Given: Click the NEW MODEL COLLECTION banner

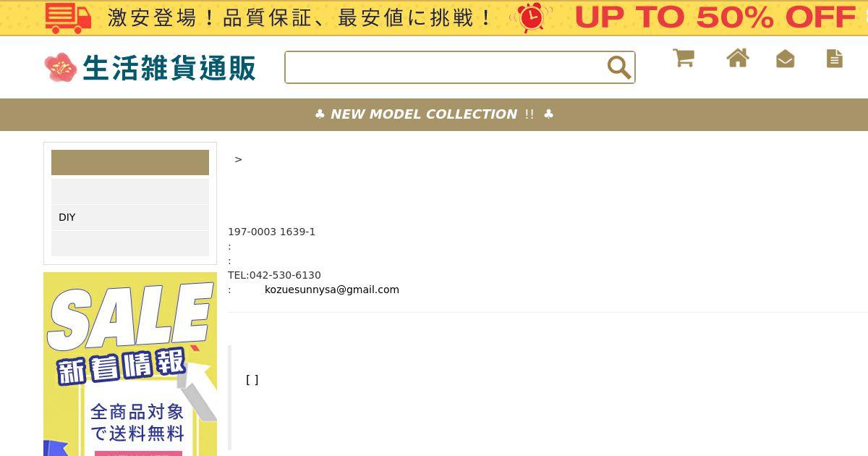Looking at the screenshot, I should (x=434, y=114).
